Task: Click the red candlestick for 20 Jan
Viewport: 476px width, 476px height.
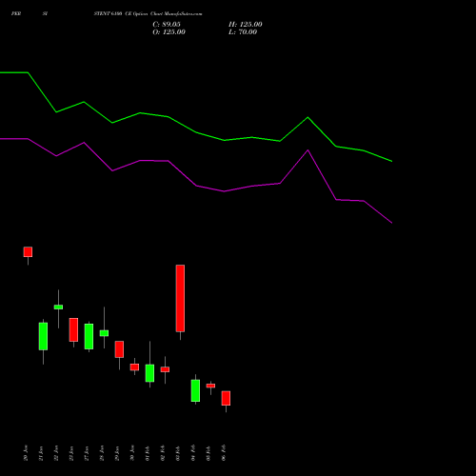Action: point(28,252)
